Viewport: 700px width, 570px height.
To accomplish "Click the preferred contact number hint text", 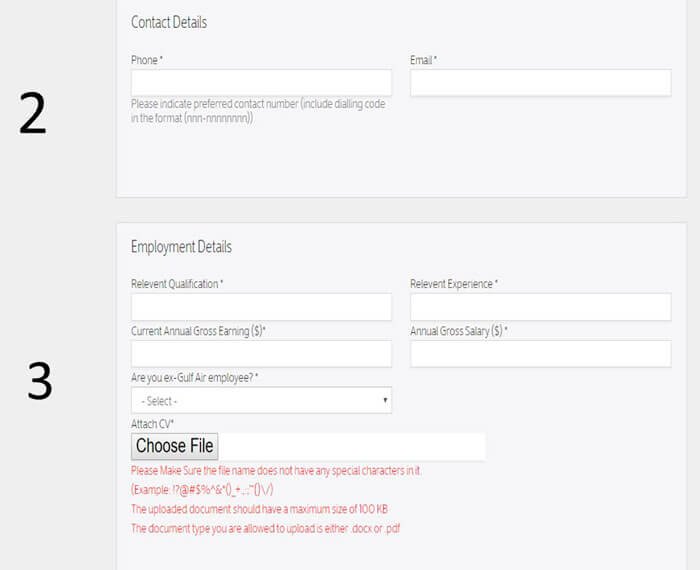I will coord(257,111).
